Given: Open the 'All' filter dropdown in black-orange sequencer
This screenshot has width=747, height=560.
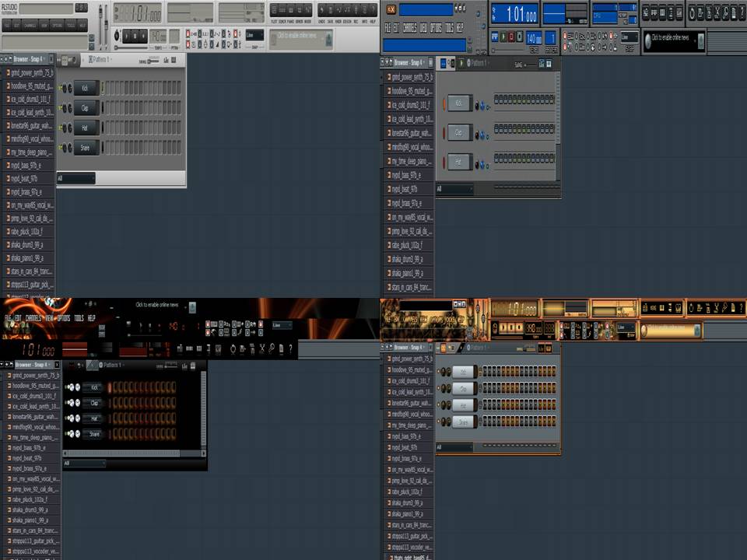Looking at the screenshot, I should [x=84, y=464].
